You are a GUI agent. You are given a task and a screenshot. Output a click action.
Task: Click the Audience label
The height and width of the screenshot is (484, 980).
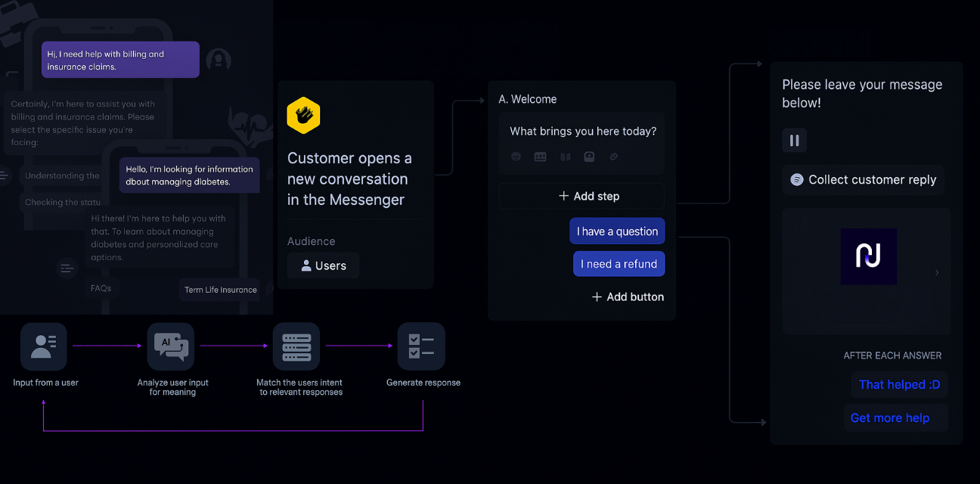(x=311, y=241)
